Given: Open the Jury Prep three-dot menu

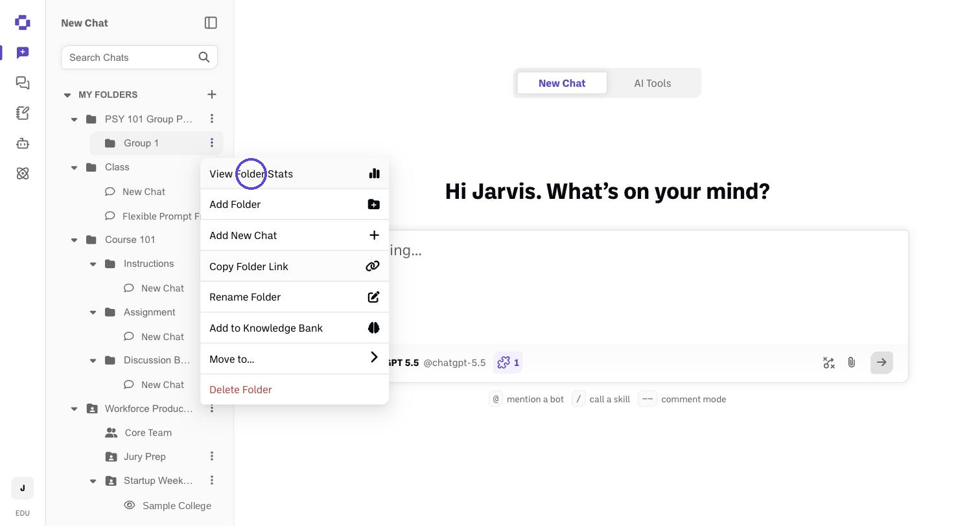Looking at the screenshot, I should pyautogui.click(x=212, y=457).
